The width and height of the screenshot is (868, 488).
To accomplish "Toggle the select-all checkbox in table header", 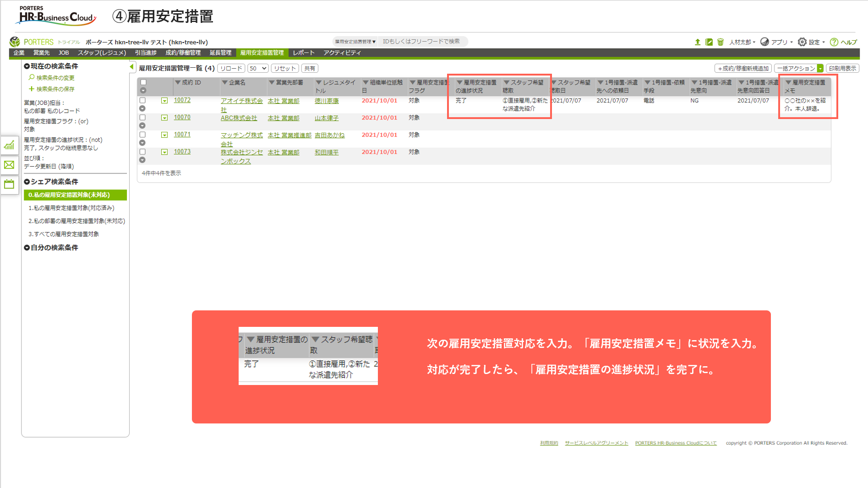I will point(143,82).
